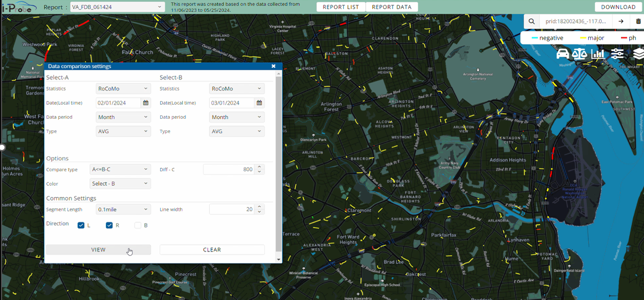The width and height of the screenshot is (644, 300).
Task: Switch to REPORT DATA tab
Action: (392, 7)
